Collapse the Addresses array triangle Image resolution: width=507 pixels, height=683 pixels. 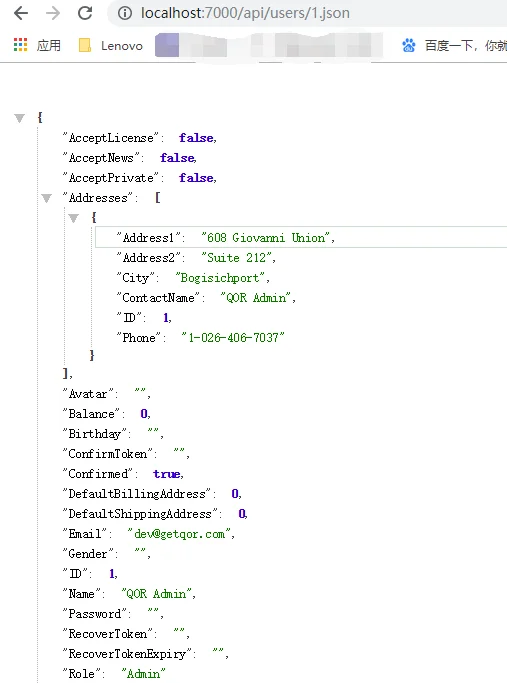tap(47, 199)
